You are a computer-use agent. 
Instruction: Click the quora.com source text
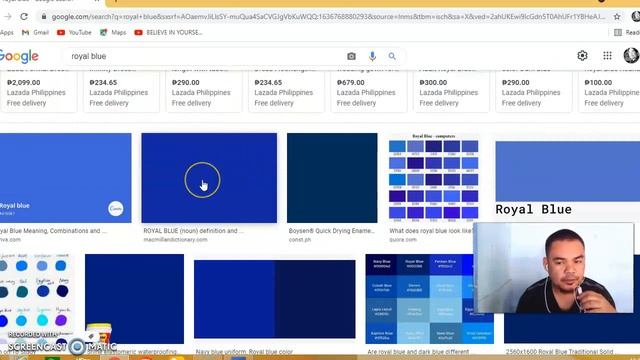click(403, 240)
